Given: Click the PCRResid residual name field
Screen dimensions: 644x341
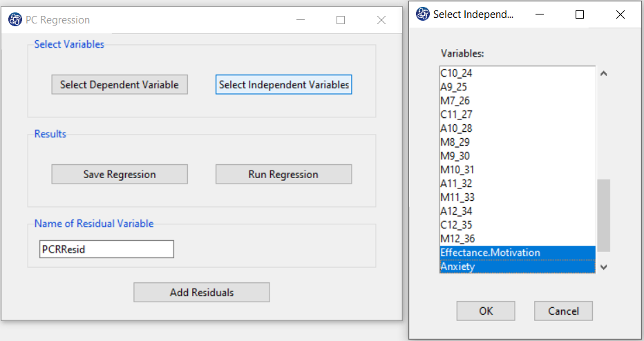Looking at the screenshot, I should (x=107, y=249).
